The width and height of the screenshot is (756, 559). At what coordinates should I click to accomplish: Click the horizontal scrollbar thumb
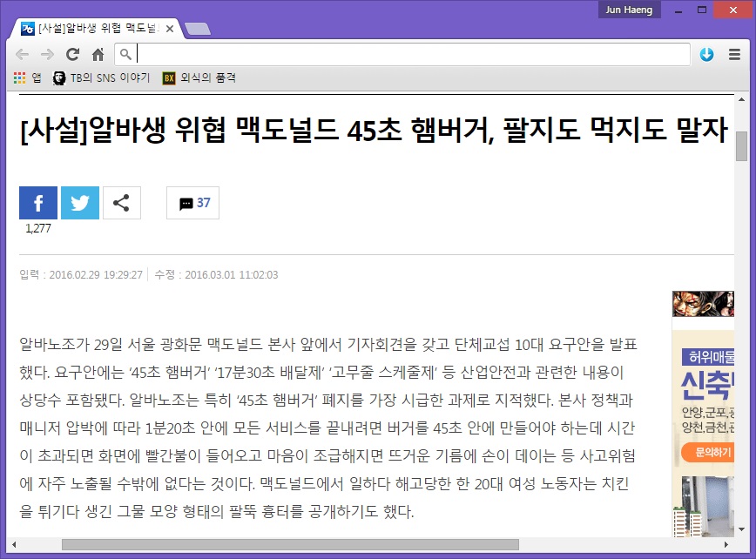pyautogui.click(x=290, y=544)
